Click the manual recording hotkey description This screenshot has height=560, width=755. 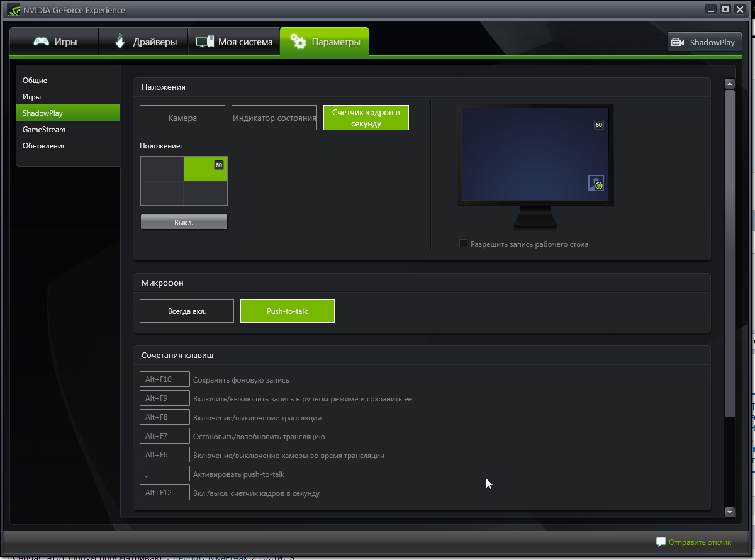point(303,399)
